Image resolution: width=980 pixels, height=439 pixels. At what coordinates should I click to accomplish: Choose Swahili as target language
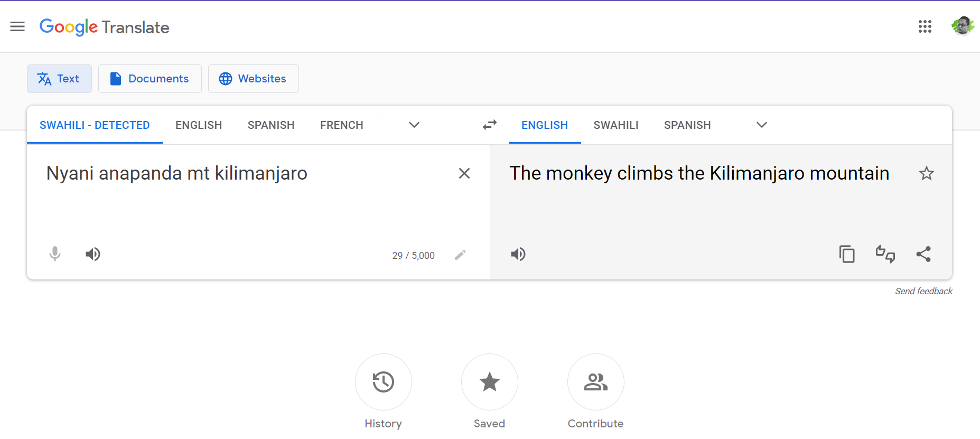tap(616, 125)
